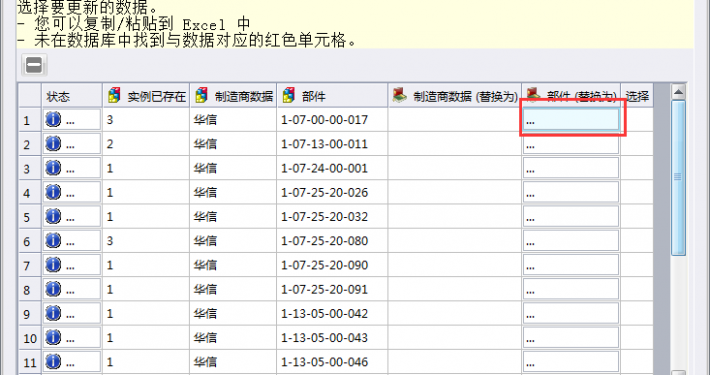Click the 部件 column header

pyautogui.click(x=332, y=96)
